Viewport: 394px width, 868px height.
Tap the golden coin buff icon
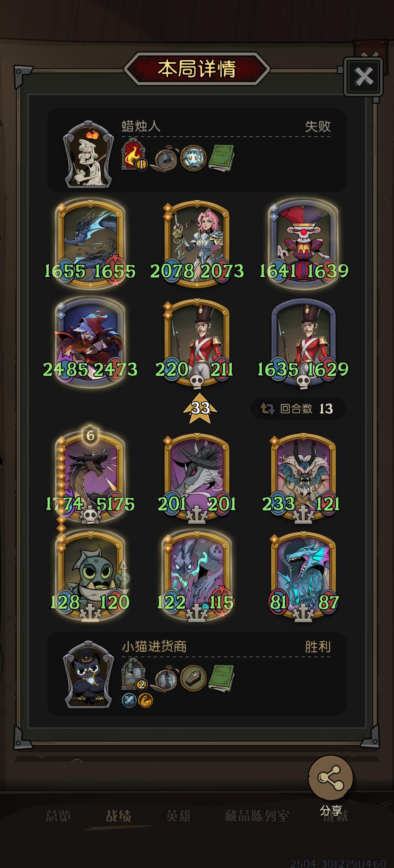coord(145,700)
